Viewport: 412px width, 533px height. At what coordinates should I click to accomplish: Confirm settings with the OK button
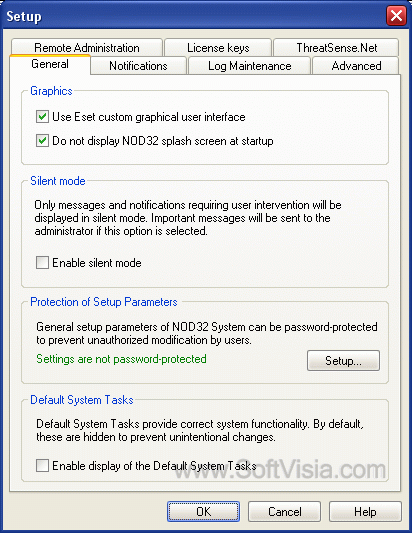point(203,511)
